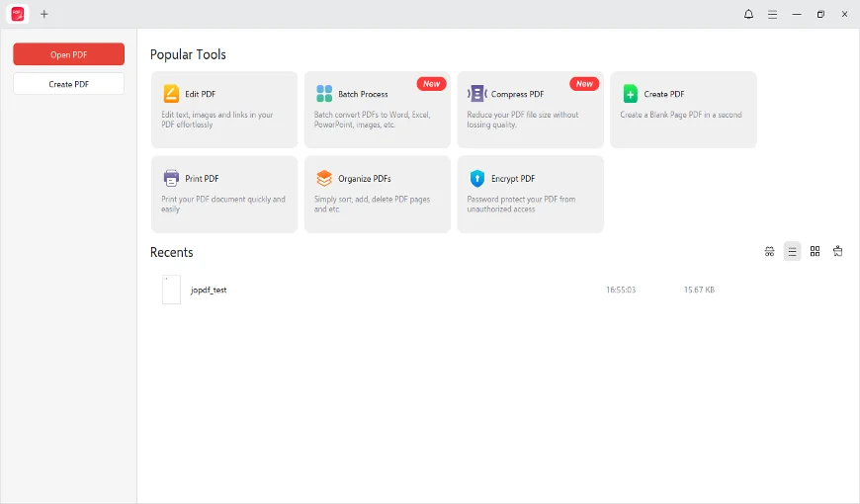
Task: Click the green Create PDF plus icon
Action: pyautogui.click(x=631, y=94)
